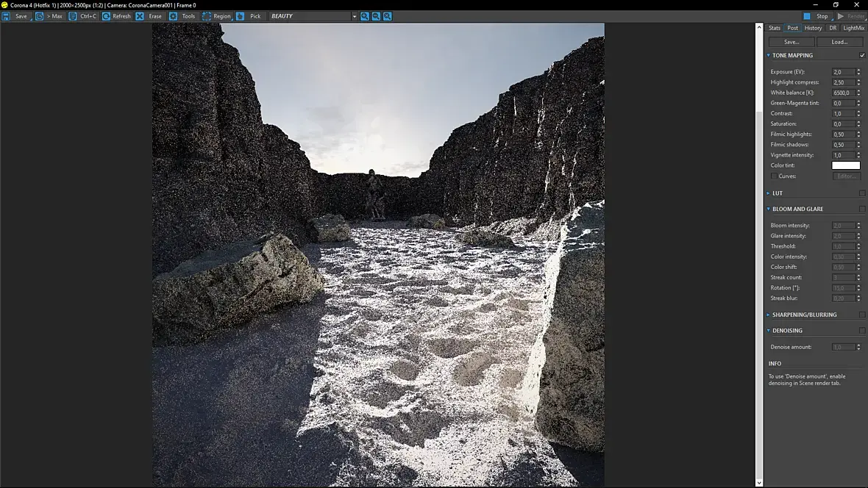
Task: Click the Erase icon in toolbar
Action: [x=140, y=17]
